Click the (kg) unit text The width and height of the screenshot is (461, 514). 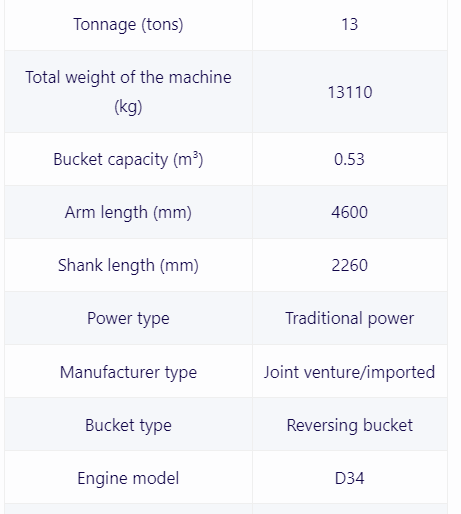click(128, 107)
